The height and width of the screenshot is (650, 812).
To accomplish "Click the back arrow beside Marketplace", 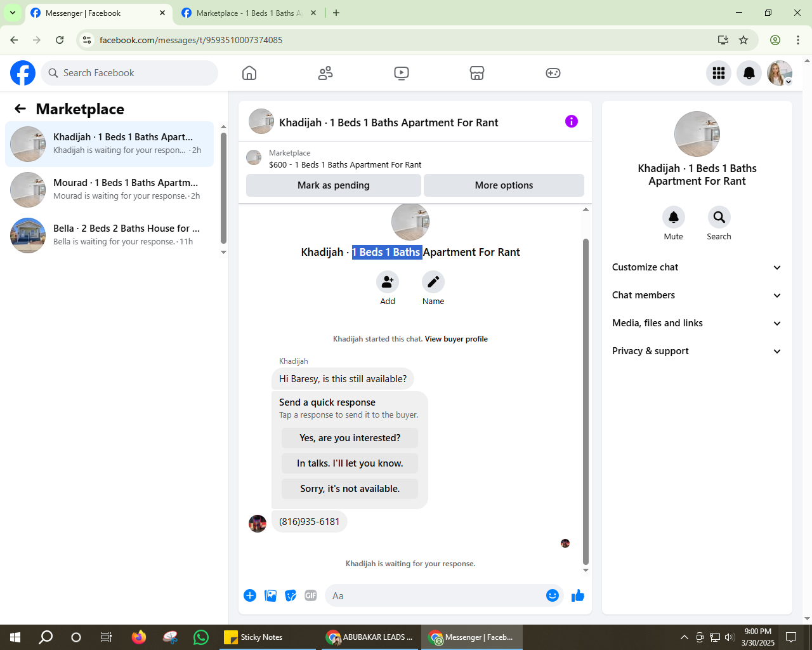I will 20,109.
